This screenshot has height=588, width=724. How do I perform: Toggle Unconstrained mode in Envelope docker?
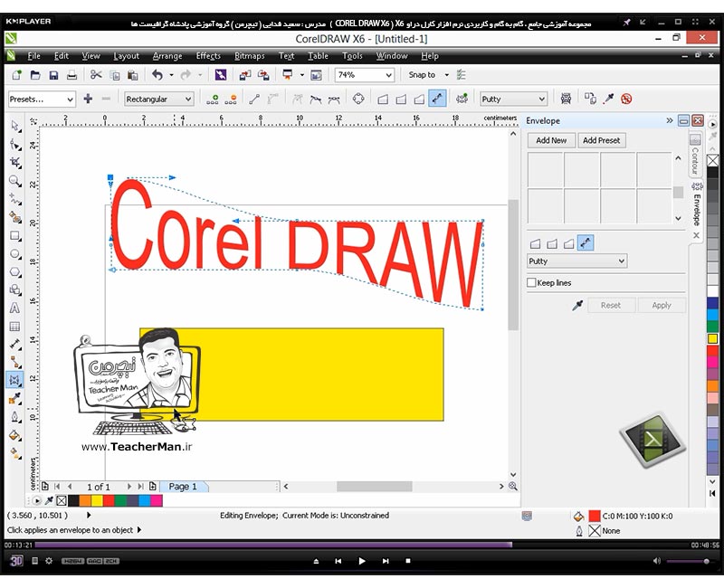[586, 243]
